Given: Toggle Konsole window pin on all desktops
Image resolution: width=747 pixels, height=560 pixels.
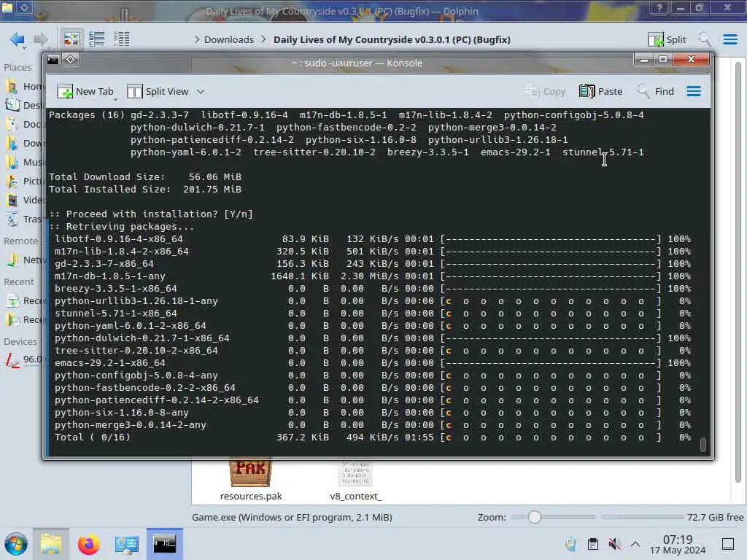Looking at the screenshot, I should [71, 60].
